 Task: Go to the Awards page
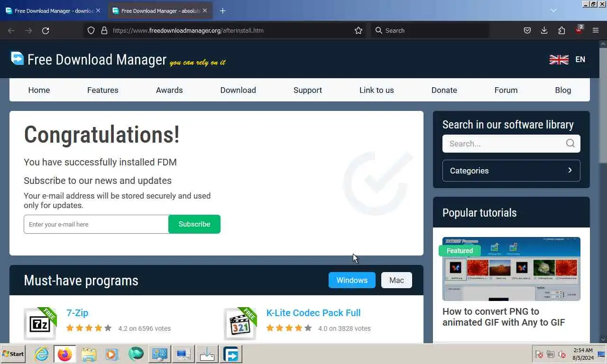[169, 90]
